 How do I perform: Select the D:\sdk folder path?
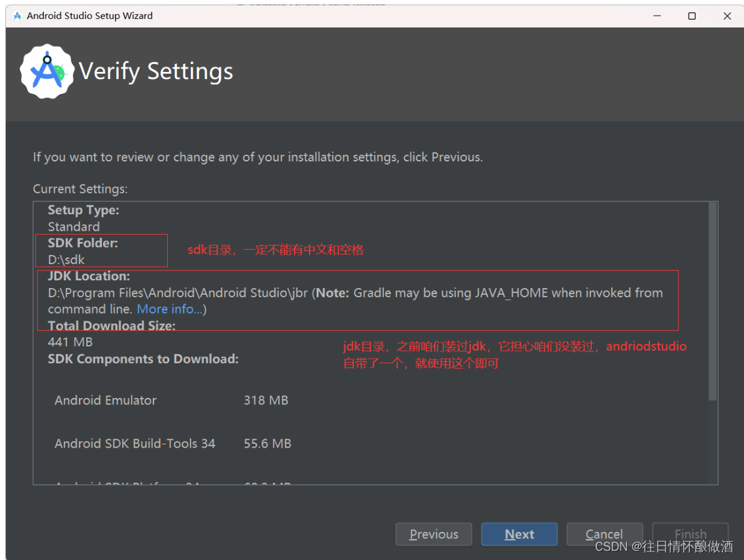pyautogui.click(x=66, y=260)
